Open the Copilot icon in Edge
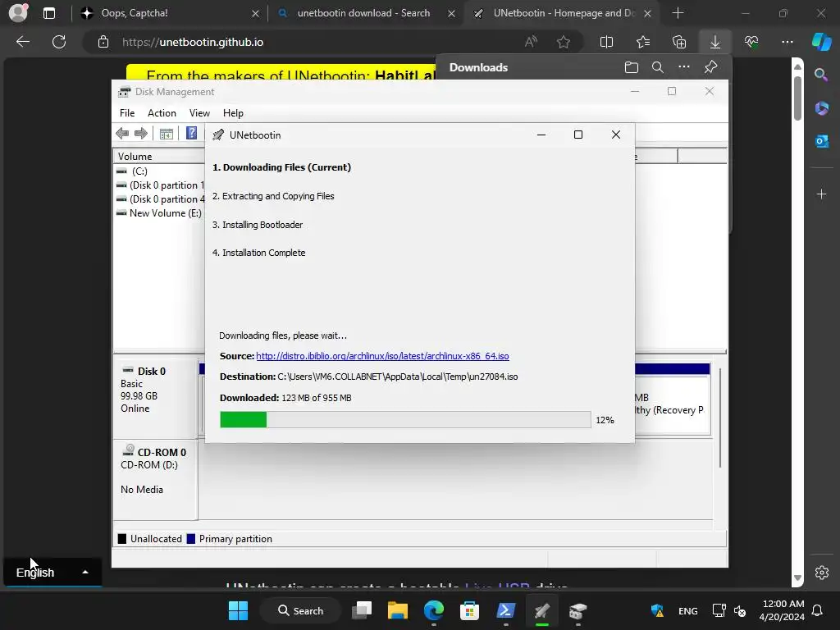The image size is (840, 630). pos(821,42)
